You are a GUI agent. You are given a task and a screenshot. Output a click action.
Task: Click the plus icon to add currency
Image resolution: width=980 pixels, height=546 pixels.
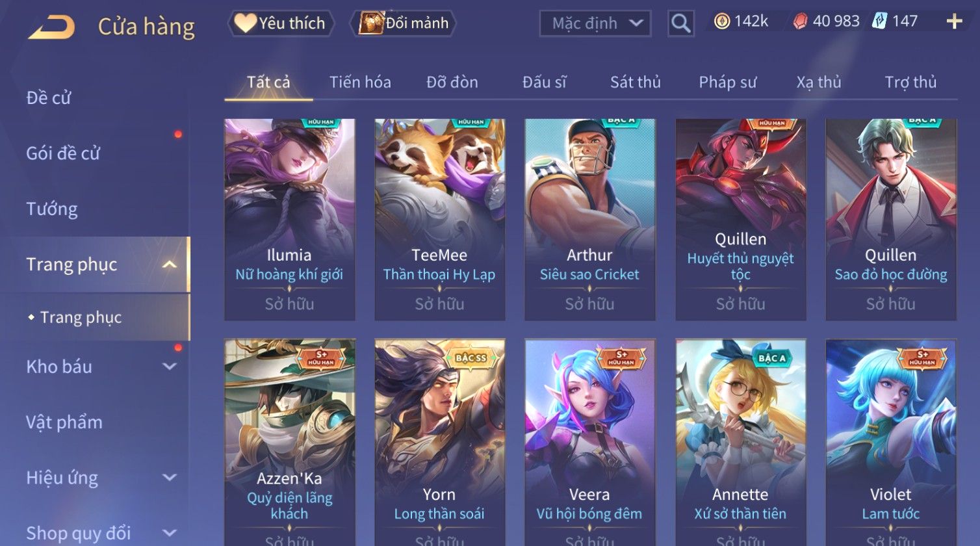(954, 22)
